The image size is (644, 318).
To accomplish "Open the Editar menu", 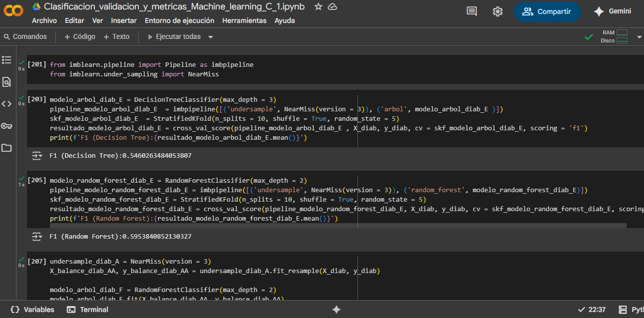I will pyautogui.click(x=74, y=20).
